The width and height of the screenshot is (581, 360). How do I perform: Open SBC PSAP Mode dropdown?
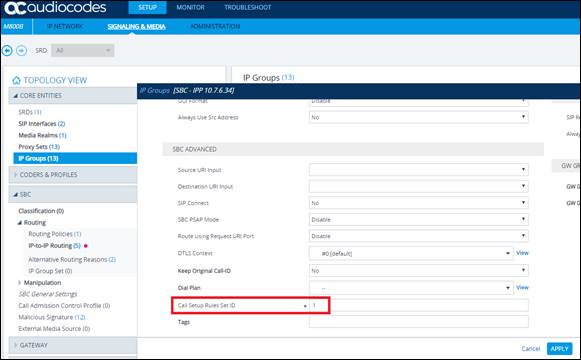click(x=419, y=219)
